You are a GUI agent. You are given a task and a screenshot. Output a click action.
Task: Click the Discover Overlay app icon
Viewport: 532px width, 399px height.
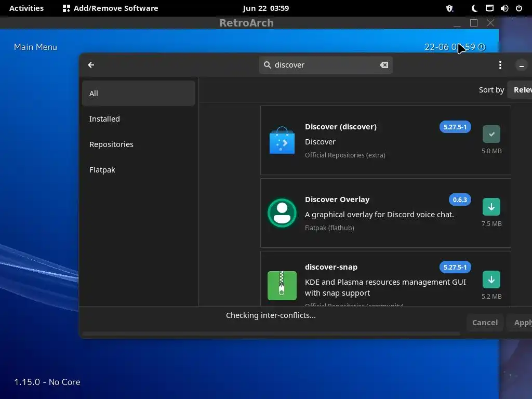tap(282, 213)
